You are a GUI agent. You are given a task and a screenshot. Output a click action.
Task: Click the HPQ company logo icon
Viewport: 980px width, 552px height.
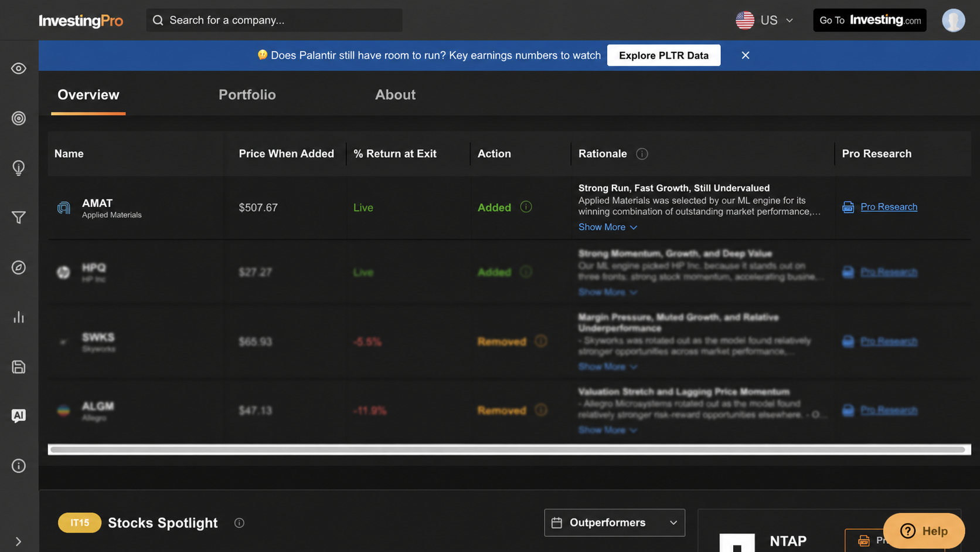click(x=63, y=272)
